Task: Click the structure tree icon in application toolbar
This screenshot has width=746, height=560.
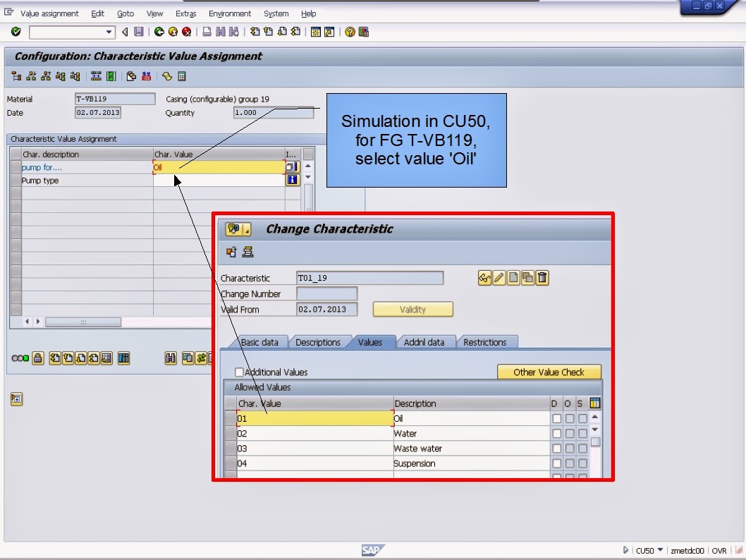Action: (x=17, y=76)
